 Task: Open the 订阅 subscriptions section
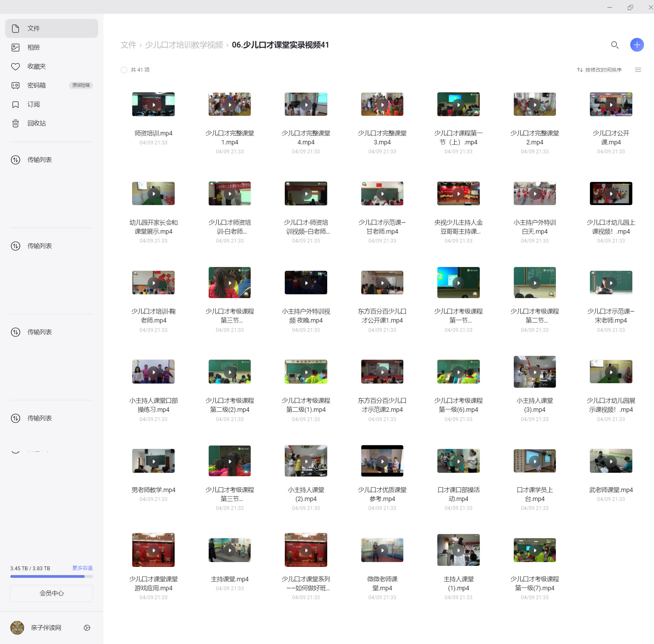(34, 104)
